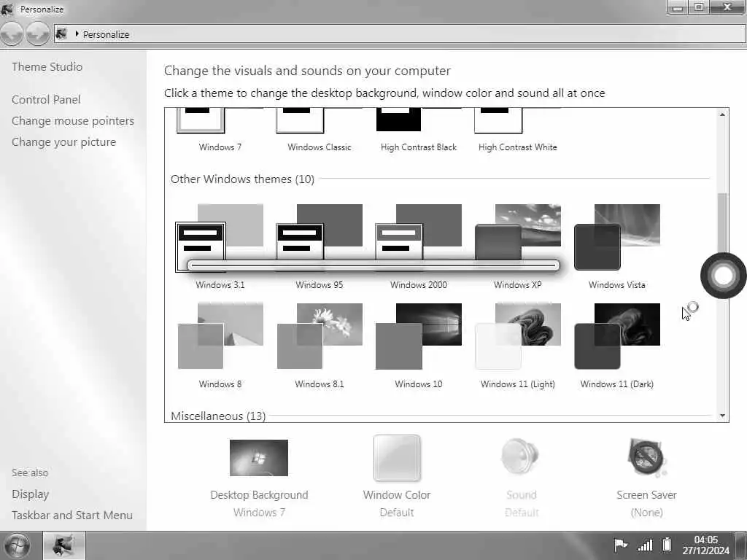Viewport: 747px width, 560px height.
Task: Click Change mouse pointers link
Action: (73, 121)
